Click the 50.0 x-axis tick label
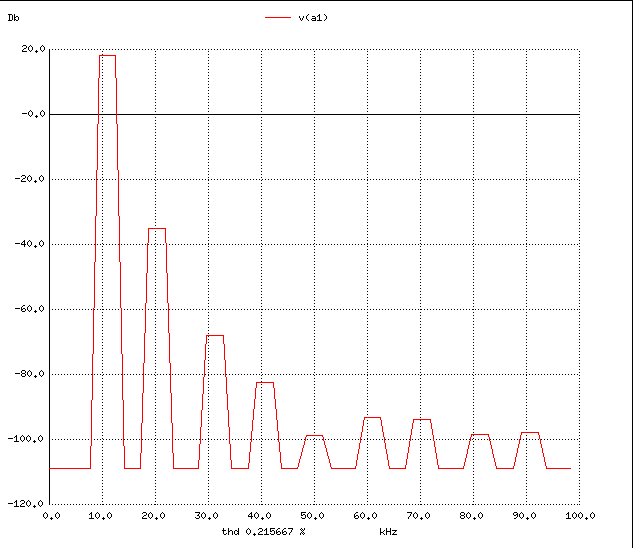Image resolution: width=634 pixels, height=548 pixels. pyautogui.click(x=315, y=516)
